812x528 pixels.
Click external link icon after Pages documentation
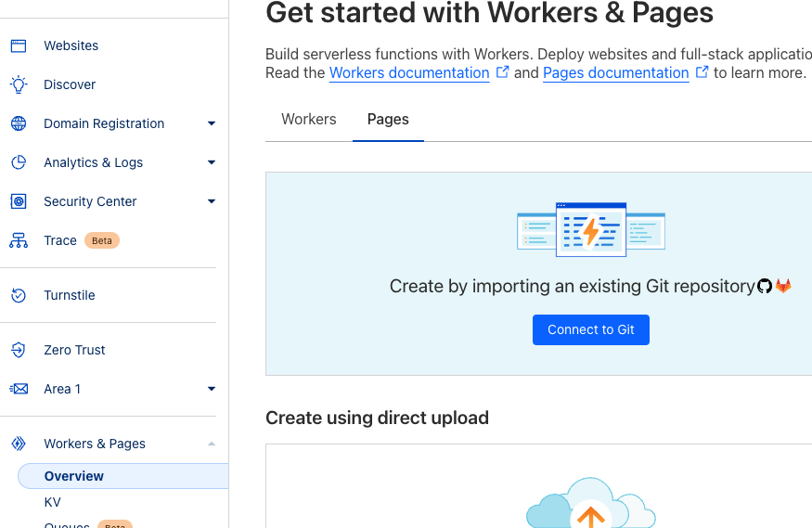pyautogui.click(x=702, y=72)
